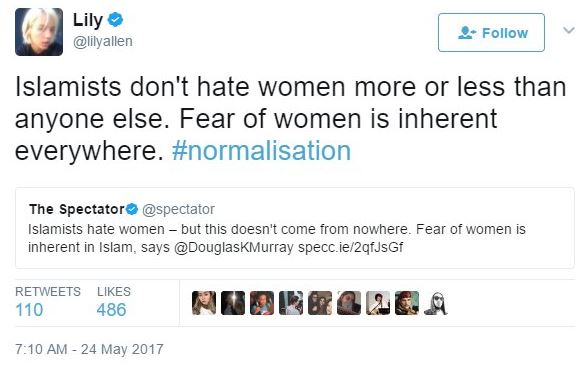Click the blue verified badge next to Lily

[115, 19]
